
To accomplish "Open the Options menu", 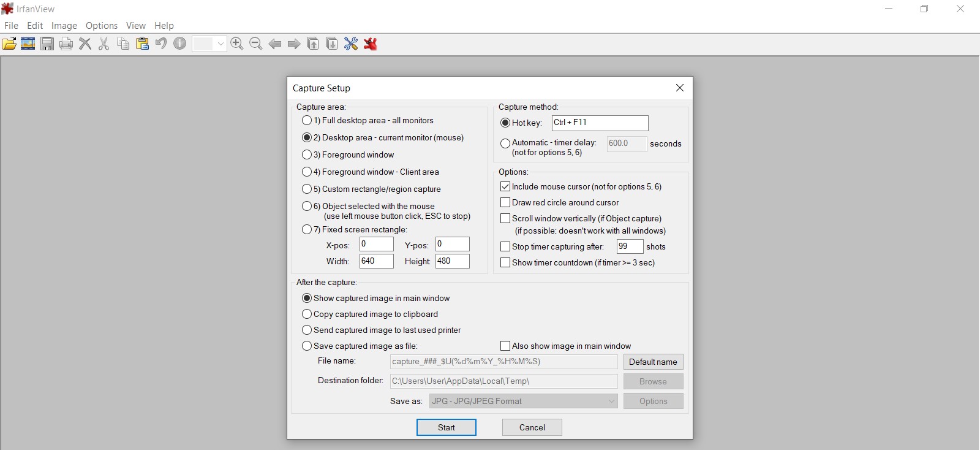I will [x=102, y=25].
